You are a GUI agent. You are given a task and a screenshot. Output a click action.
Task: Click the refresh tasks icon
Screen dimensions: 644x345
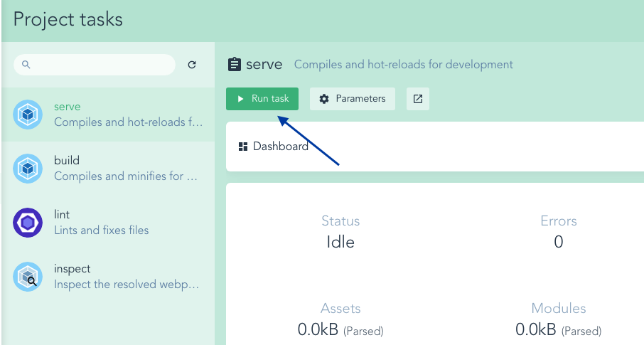point(192,65)
